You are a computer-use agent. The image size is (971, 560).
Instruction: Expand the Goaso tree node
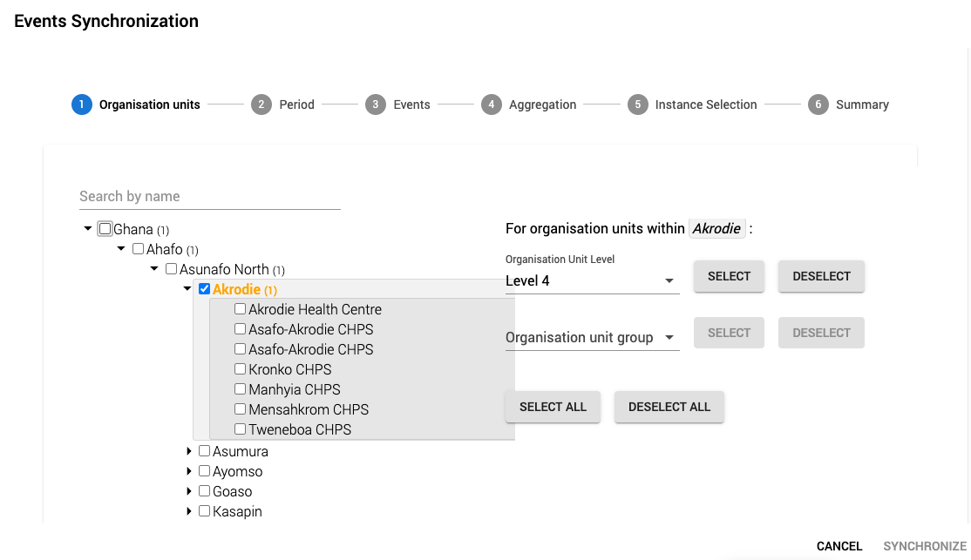(x=189, y=491)
